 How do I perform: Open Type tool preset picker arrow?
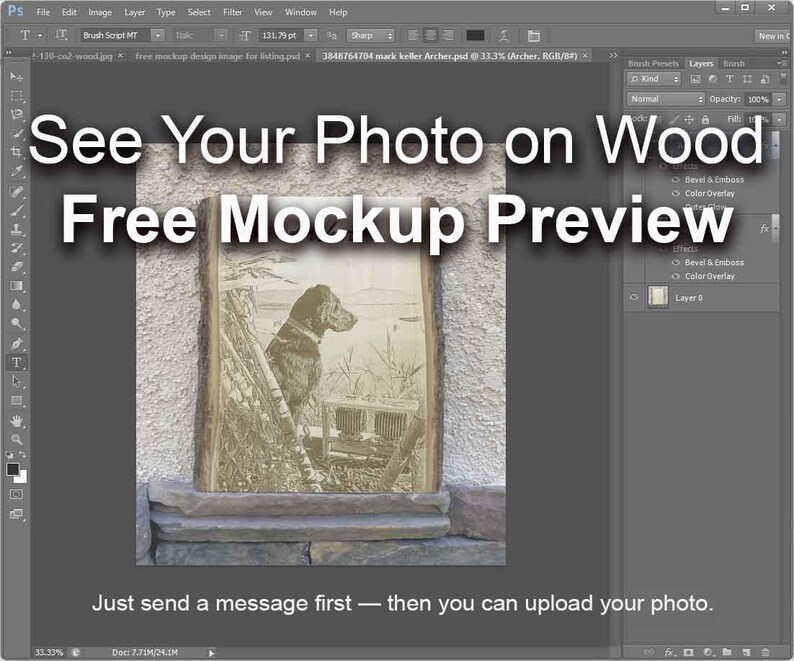coord(40,35)
